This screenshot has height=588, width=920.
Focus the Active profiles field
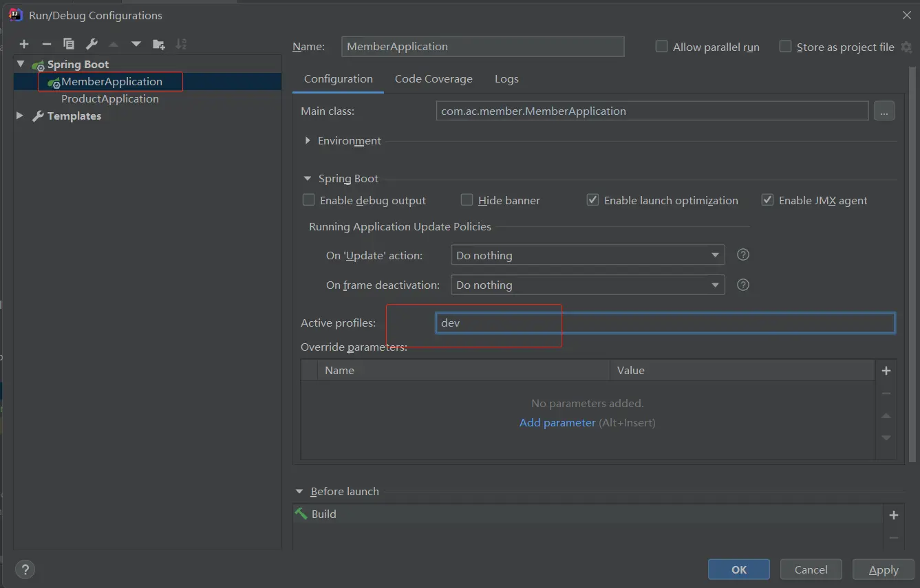665,323
